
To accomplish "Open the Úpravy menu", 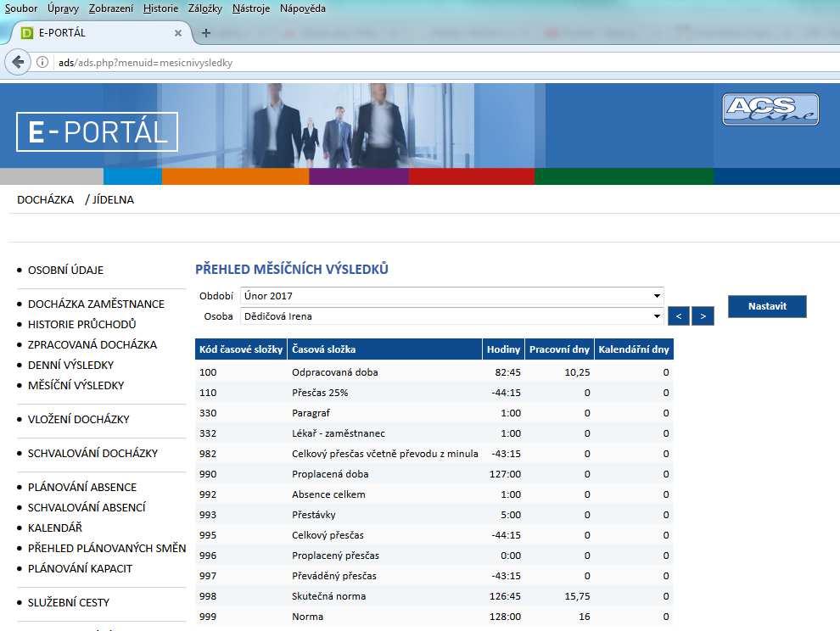I will coord(64,8).
